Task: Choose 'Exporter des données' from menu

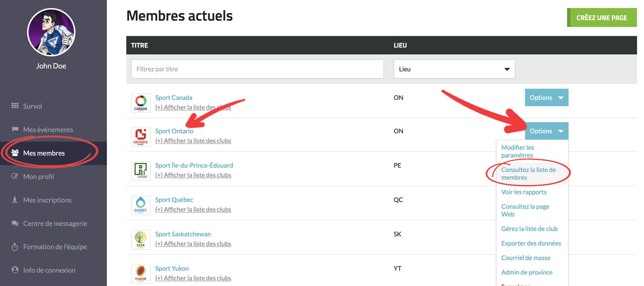Action: tap(531, 243)
